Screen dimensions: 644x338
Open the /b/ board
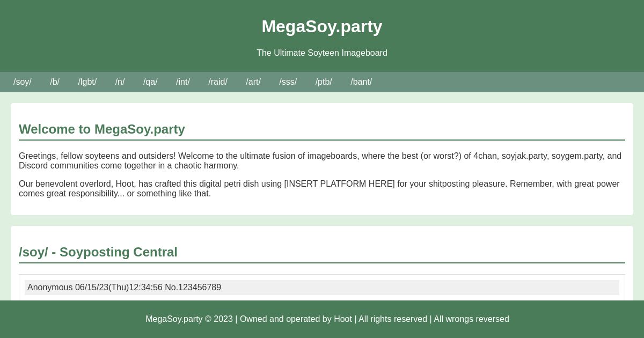click(55, 82)
